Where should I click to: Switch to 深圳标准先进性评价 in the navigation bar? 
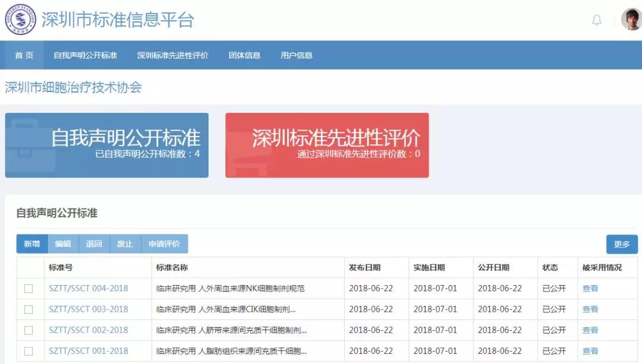172,55
